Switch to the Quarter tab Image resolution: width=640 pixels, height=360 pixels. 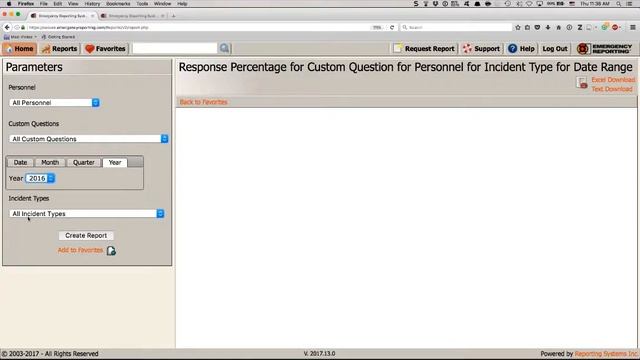point(84,162)
